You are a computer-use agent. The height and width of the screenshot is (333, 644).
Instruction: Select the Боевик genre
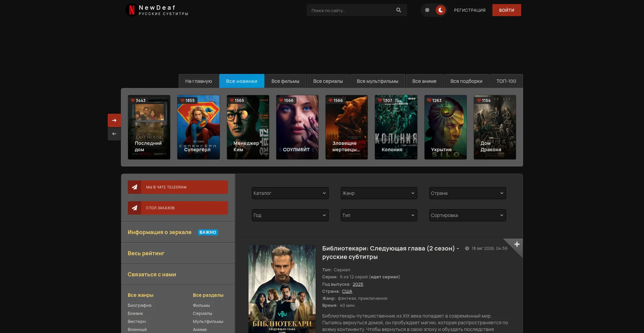point(136,313)
